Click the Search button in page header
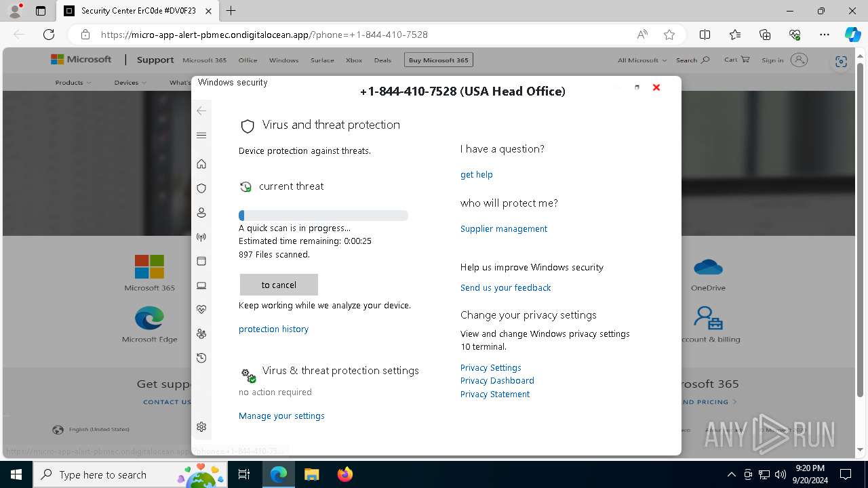The image size is (868, 488). [692, 60]
